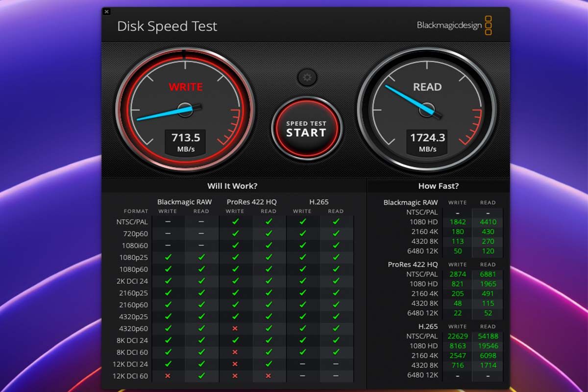Select the Blackmagic RAW 2160 4K read value 430

click(x=488, y=232)
